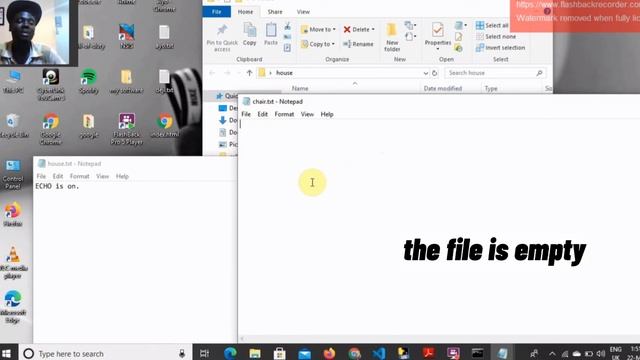The height and width of the screenshot is (360, 640).
Task: Click the Copy button in the Explorer ribbon
Action: [249, 34]
